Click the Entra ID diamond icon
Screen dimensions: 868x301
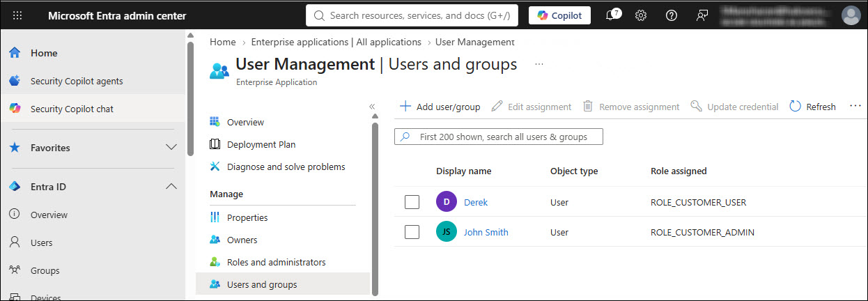click(x=15, y=187)
